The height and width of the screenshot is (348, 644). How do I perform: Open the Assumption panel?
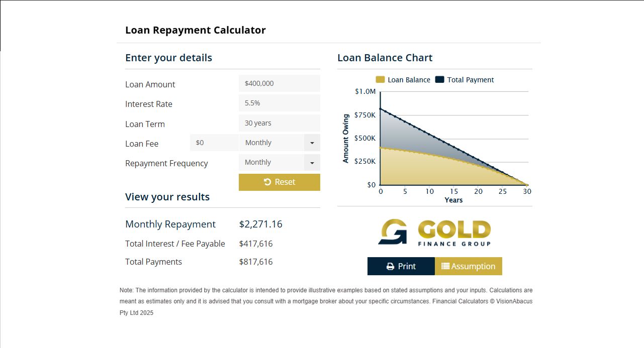[x=468, y=266]
